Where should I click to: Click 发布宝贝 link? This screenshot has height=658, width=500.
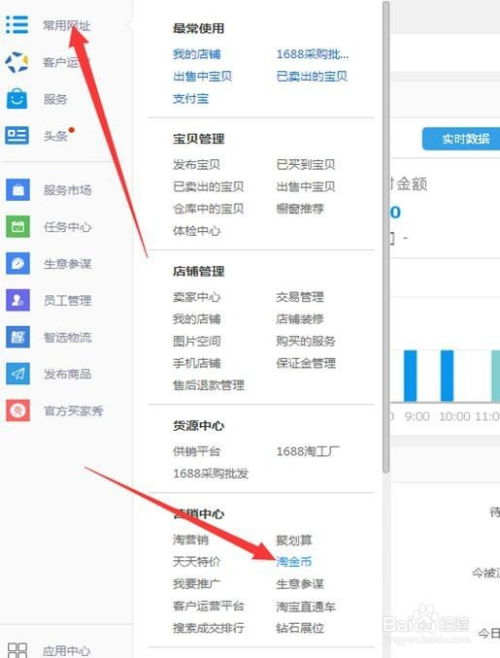pyautogui.click(x=196, y=164)
